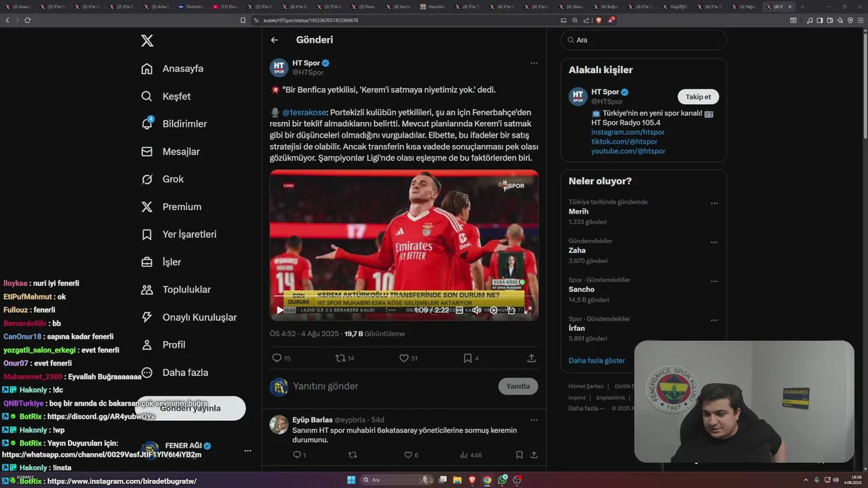Open Chrome from the taskbar
Image resolution: width=868 pixels, height=488 pixels.
[487, 480]
